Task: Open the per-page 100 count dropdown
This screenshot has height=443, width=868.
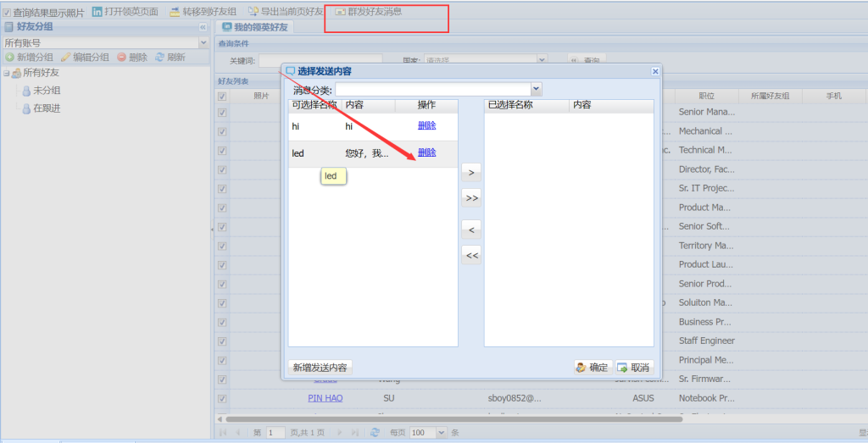Action: pyautogui.click(x=442, y=432)
